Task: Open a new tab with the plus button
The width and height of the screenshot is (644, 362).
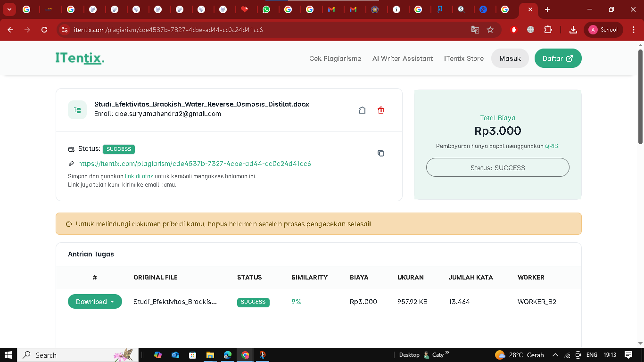Action: 547,9
